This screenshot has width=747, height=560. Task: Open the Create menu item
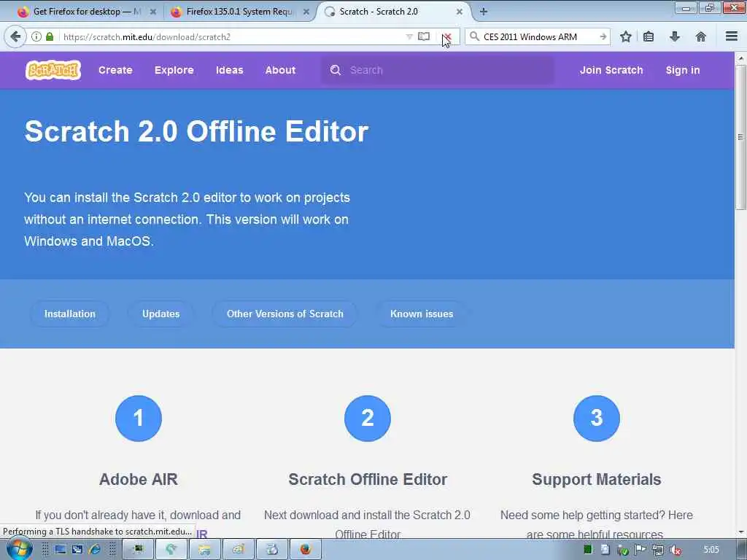coord(115,71)
